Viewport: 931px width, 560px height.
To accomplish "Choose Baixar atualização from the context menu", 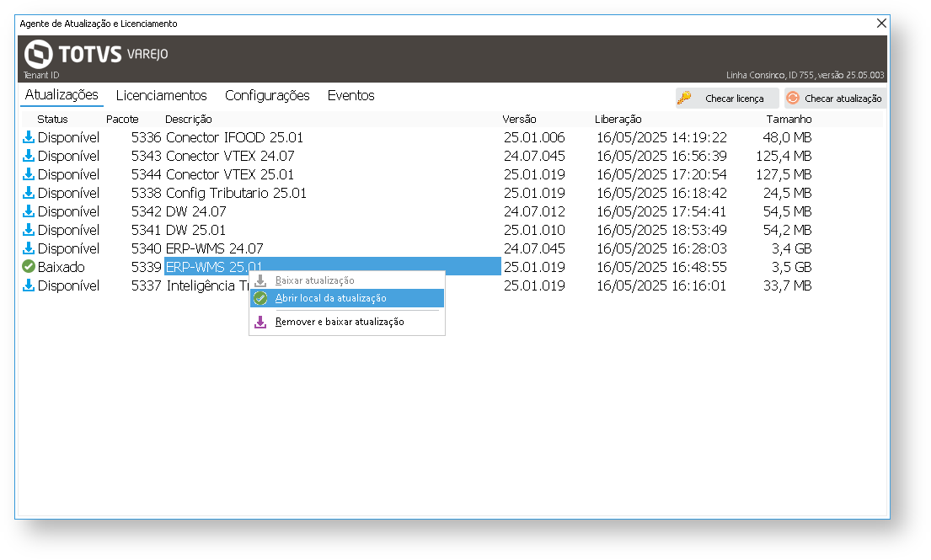I will click(347, 280).
